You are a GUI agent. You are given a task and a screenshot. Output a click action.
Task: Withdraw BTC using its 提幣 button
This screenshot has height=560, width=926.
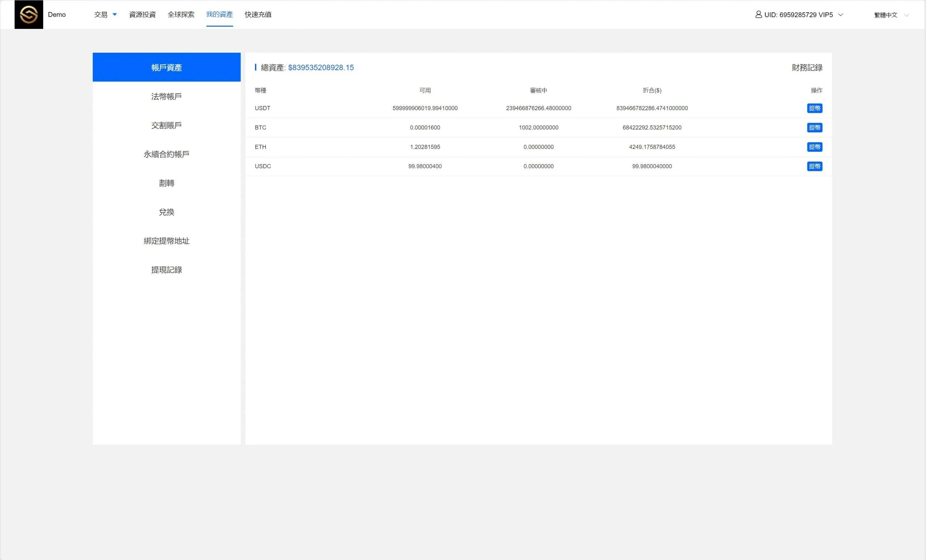pyautogui.click(x=814, y=128)
